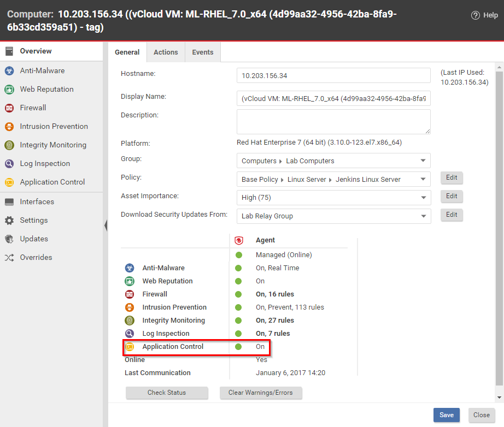Collapse the left sidebar with arrow handle
This screenshot has width=504, height=427.
coord(106,226)
